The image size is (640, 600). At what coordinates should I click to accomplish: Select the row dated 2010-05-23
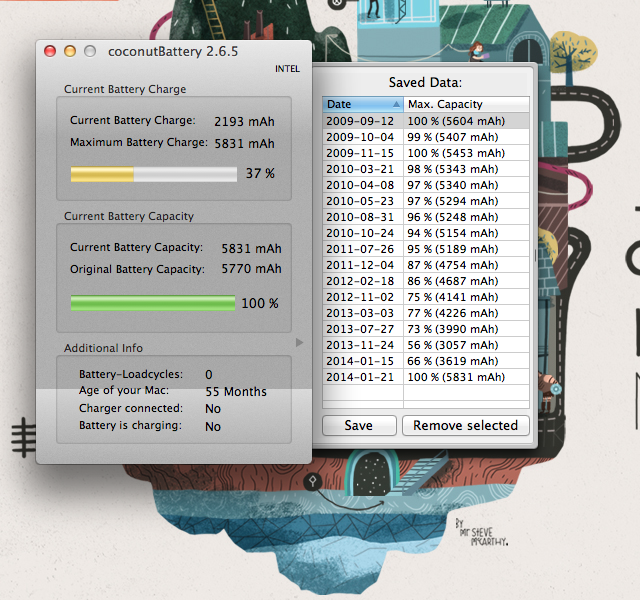pos(426,201)
